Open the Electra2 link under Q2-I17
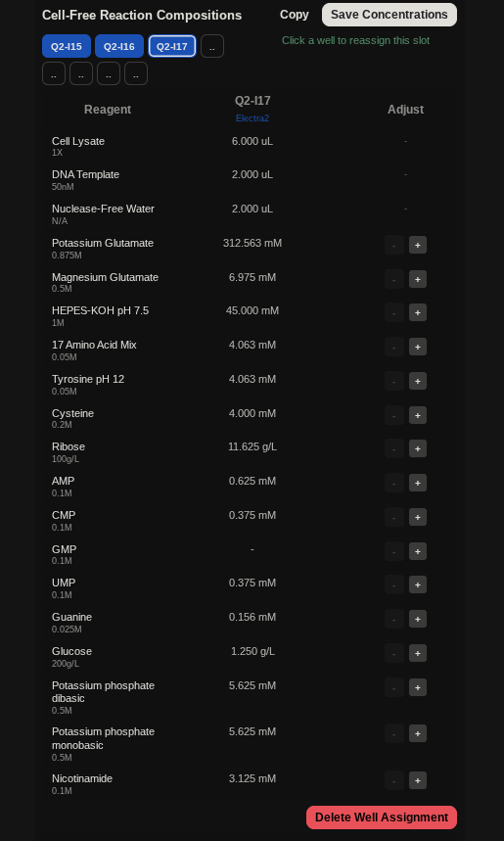This screenshot has height=841, width=504. (x=252, y=118)
